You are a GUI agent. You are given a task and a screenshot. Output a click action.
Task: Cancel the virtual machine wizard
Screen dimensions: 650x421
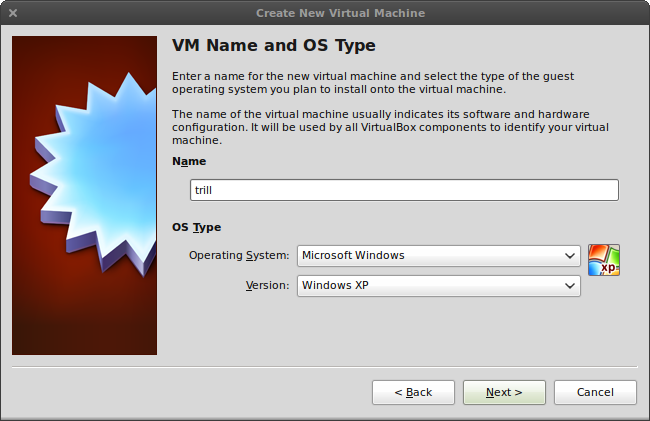click(595, 392)
